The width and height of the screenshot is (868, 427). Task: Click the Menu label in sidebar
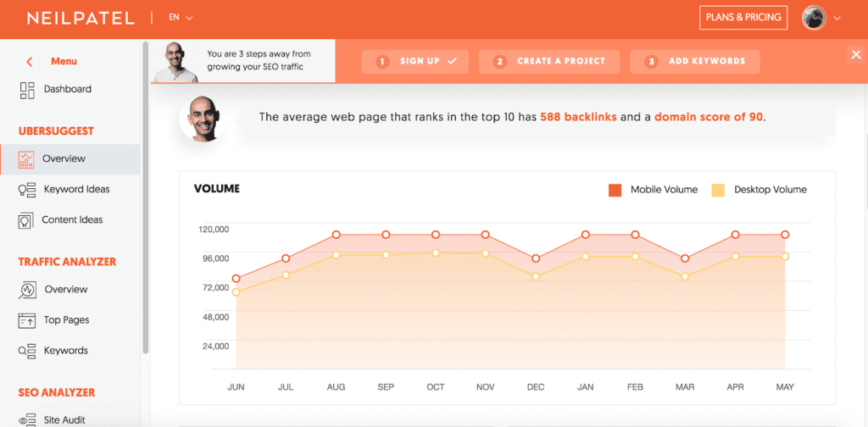point(64,61)
